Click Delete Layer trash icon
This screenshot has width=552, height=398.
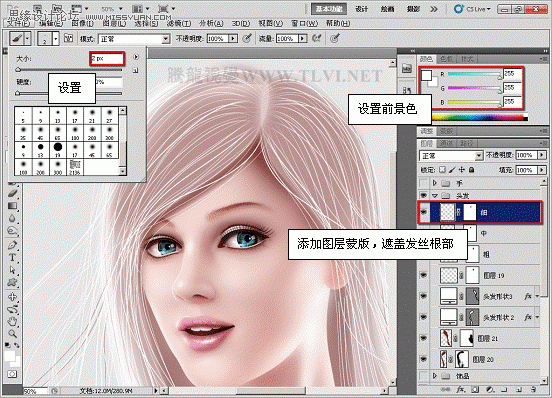click(533, 390)
